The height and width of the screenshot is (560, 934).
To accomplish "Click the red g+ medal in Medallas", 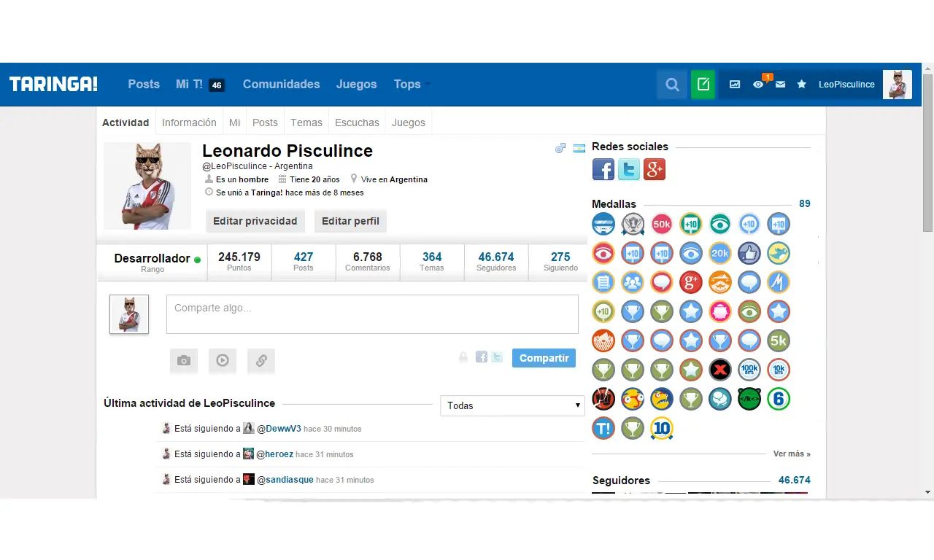I will 691,282.
